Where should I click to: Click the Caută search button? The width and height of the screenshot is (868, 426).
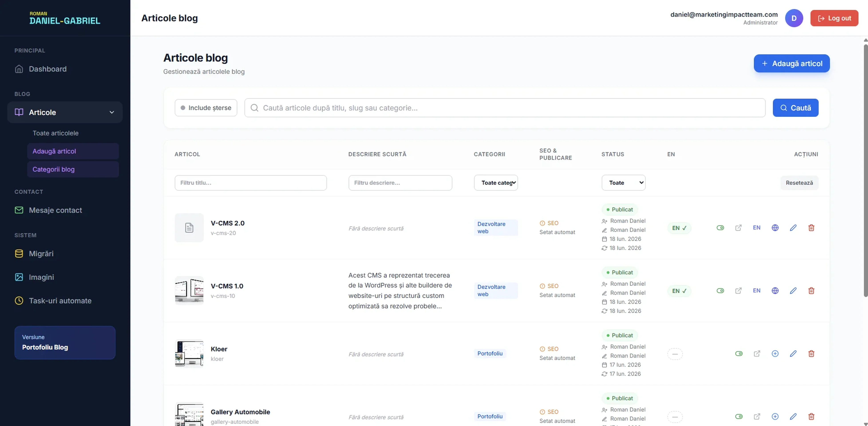[x=795, y=108]
